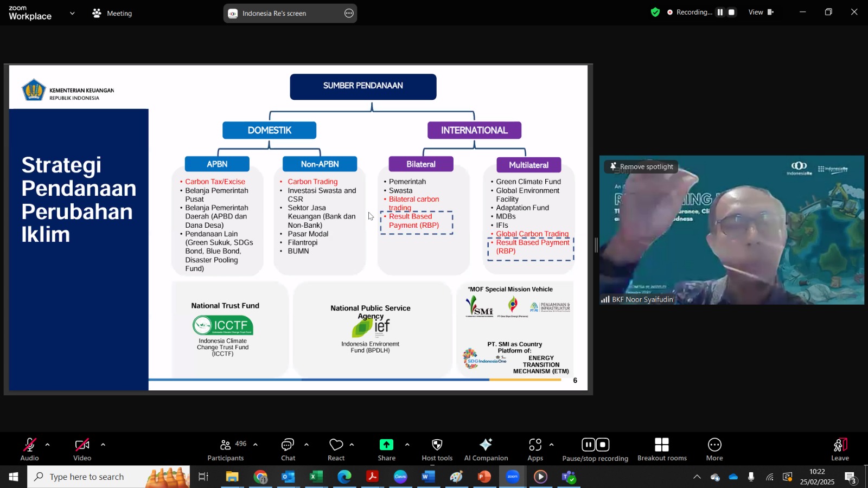Click the taskbar search box
This screenshot has width=868, height=488.
pos(108,477)
